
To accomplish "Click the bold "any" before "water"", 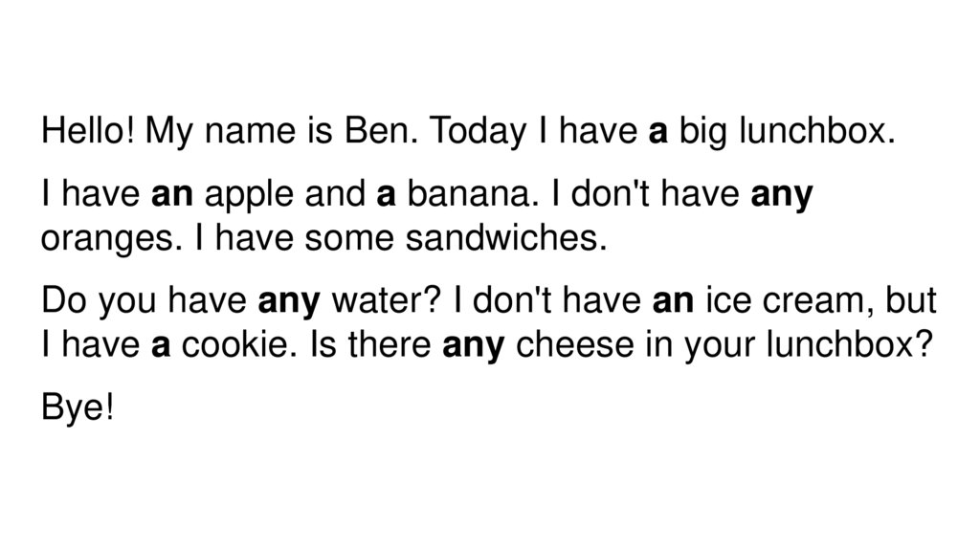I will 289,301.
